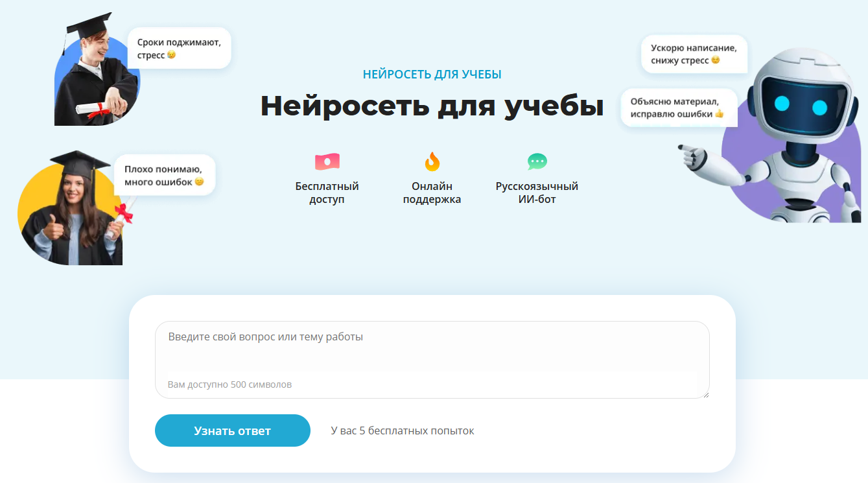Image resolution: width=868 pixels, height=483 pixels.
Task: Click the 'У вас 5 бесплатных попыток' text
Action: click(402, 431)
